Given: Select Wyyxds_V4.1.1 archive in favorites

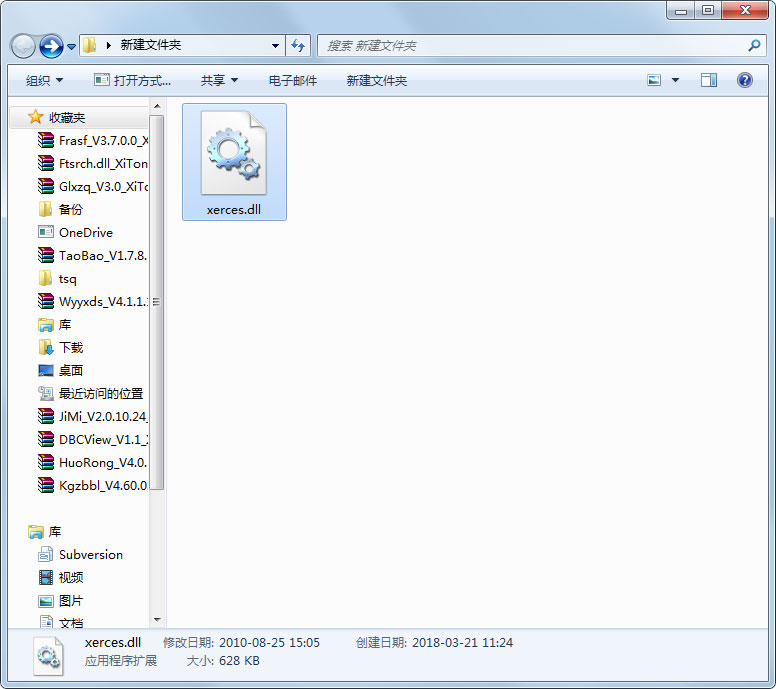Looking at the screenshot, I should [93, 301].
